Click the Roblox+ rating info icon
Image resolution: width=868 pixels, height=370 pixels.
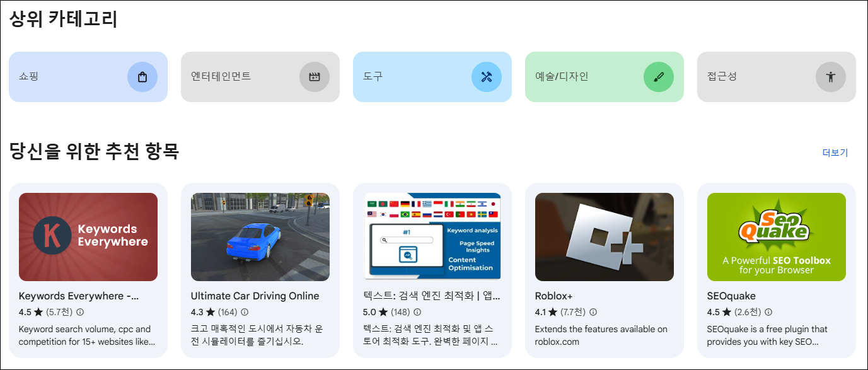point(593,312)
